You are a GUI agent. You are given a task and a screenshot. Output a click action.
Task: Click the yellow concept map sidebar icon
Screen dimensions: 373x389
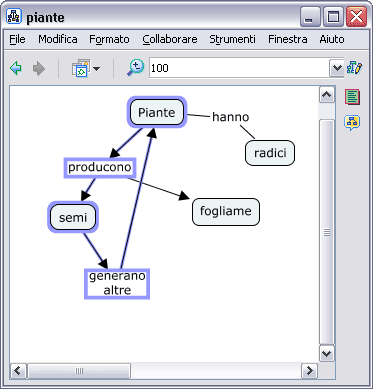[x=352, y=123]
